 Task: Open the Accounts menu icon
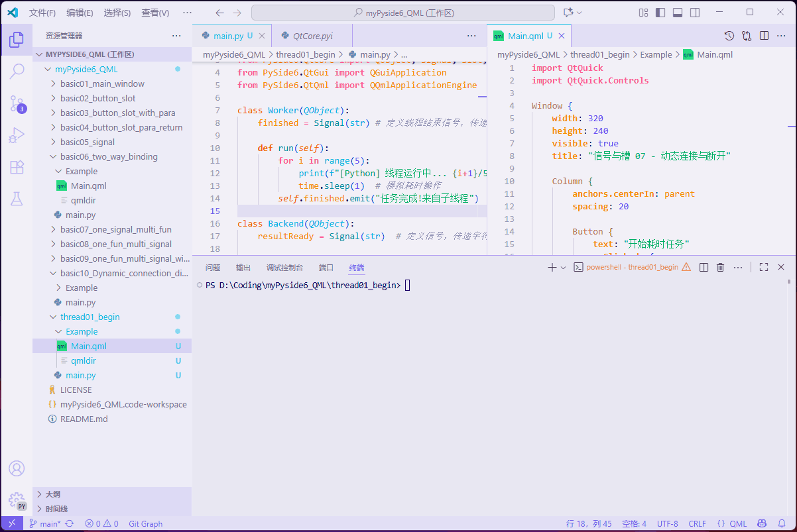(x=17, y=468)
